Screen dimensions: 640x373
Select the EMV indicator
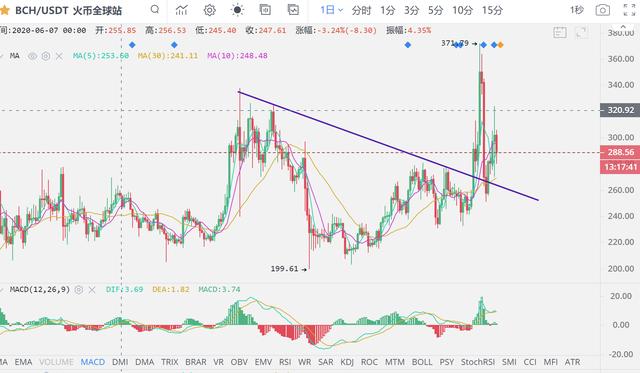tap(263, 362)
